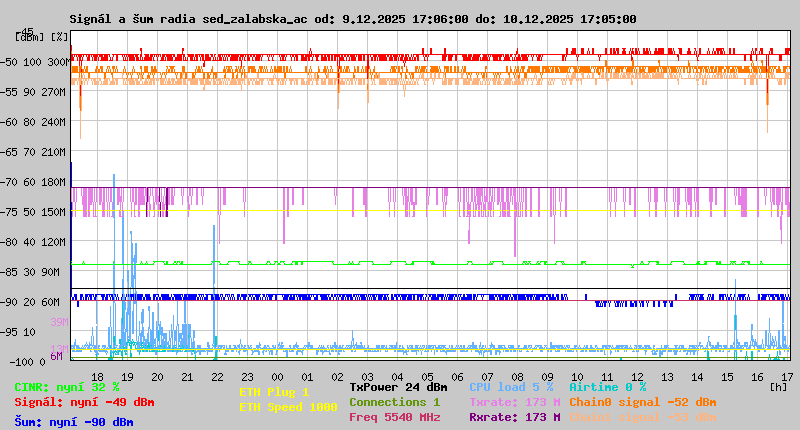Click hour '20' on the time axis
The image size is (800, 430).
157,377
